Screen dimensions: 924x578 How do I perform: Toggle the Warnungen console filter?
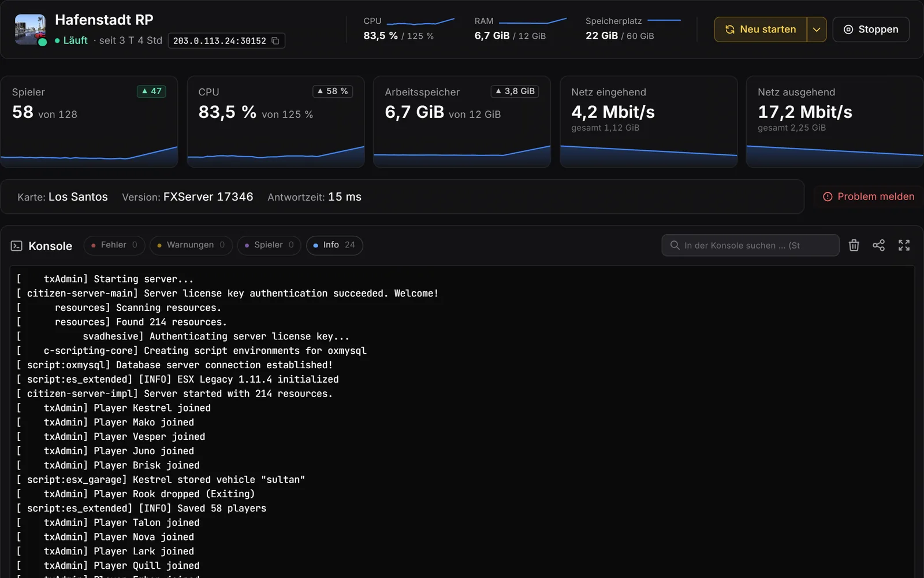(x=191, y=245)
